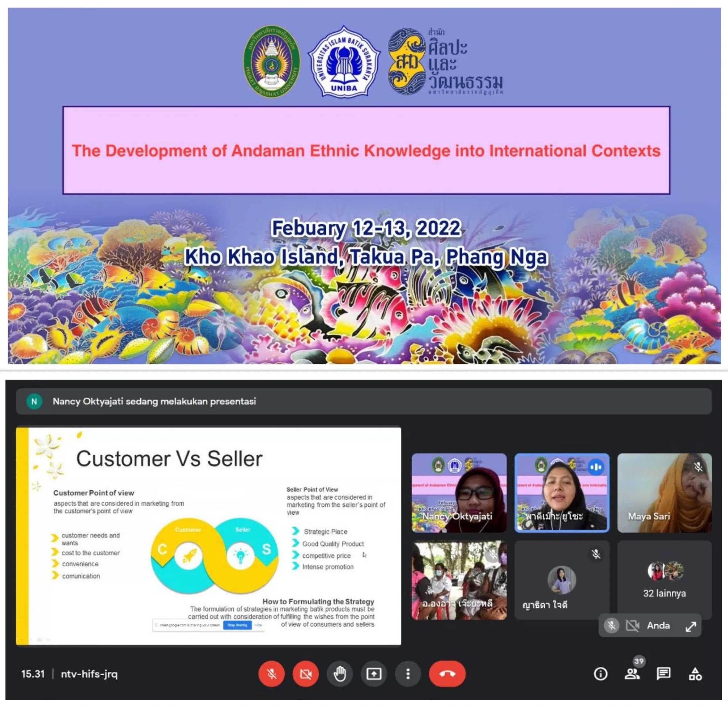Open the activities shapes icon
Viewport: 728px width, 706px height.
[x=695, y=674]
